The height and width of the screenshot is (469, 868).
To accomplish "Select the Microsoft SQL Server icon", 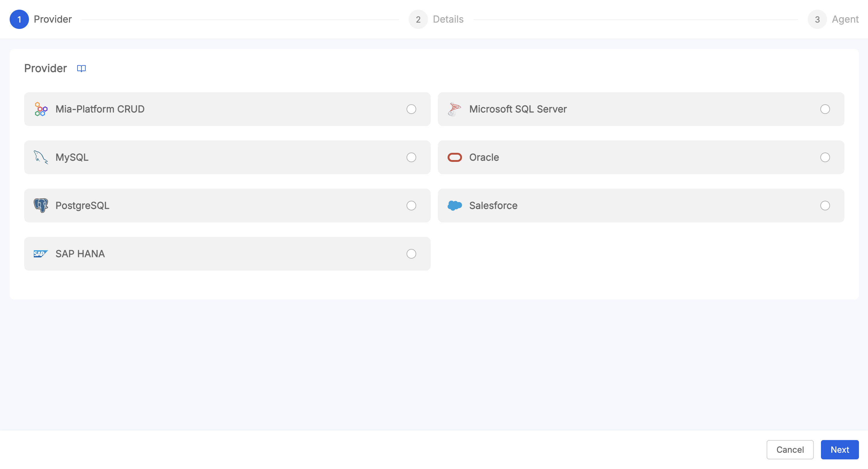I will point(454,109).
